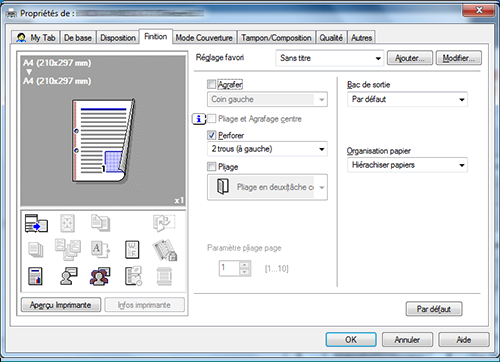This screenshot has height=362, width=500.
Task: Click the Modifier... button
Action: click(458, 58)
